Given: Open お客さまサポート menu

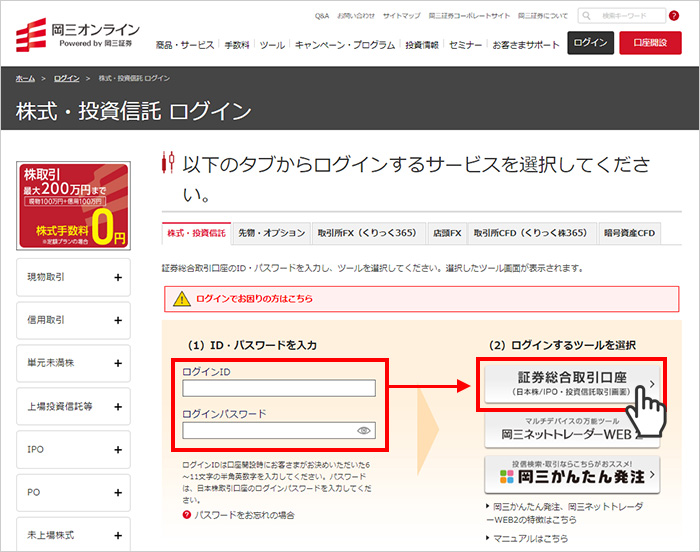Looking at the screenshot, I should (526, 45).
